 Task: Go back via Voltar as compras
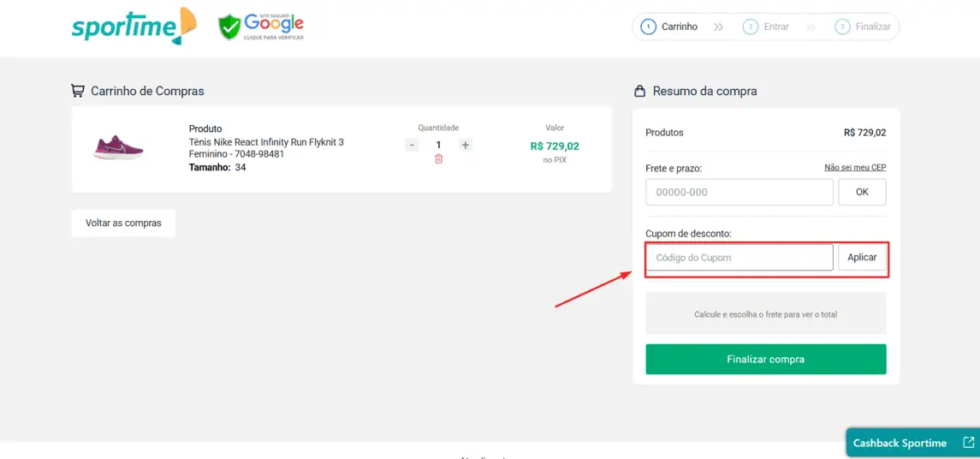click(124, 224)
